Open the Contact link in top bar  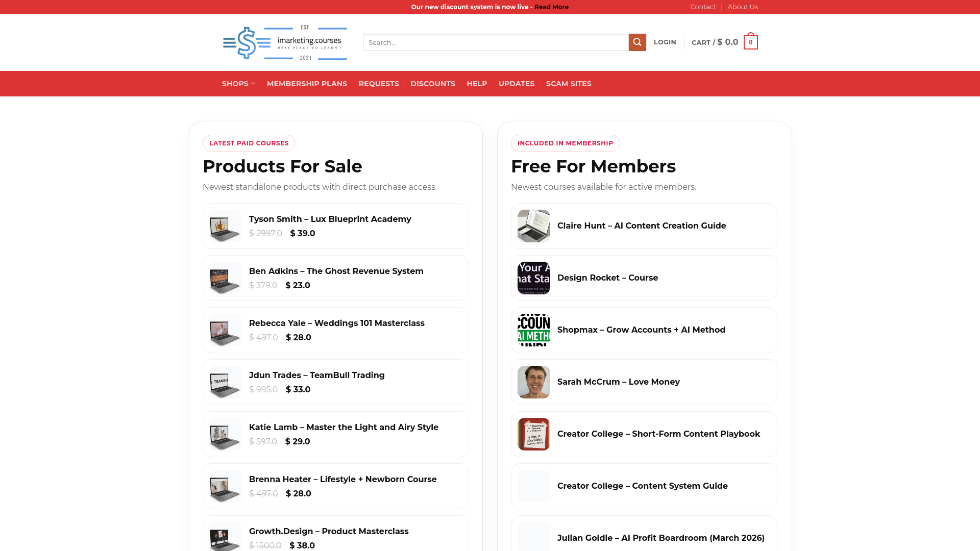click(x=703, y=7)
